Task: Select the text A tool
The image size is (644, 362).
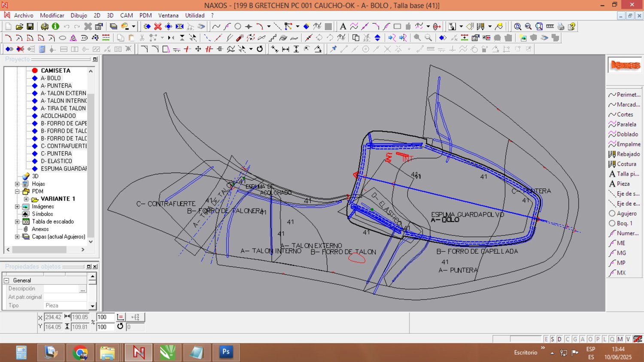Action: (343, 27)
